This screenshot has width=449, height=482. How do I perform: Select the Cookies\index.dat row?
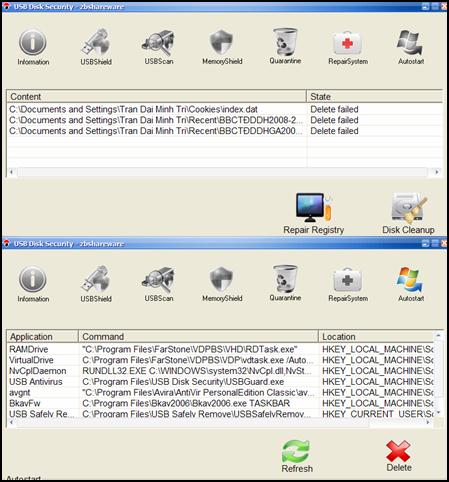click(x=224, y=109)
